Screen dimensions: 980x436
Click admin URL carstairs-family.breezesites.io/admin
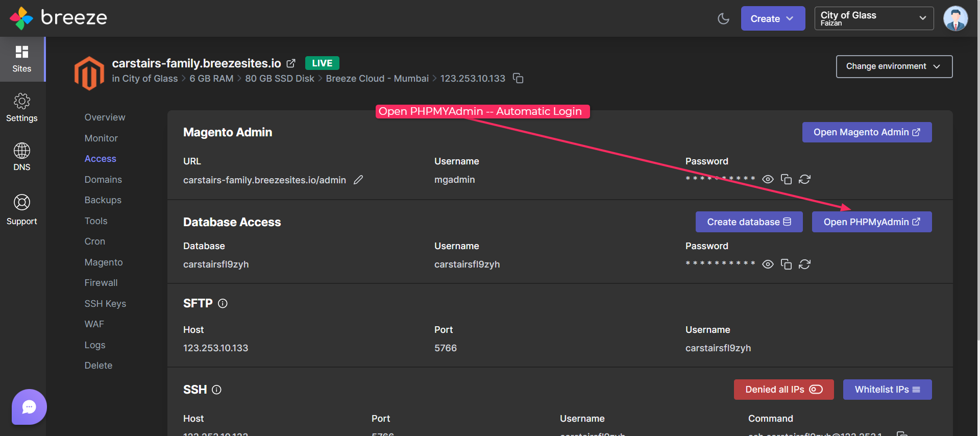pyautogui.click(x=264, y=180)
